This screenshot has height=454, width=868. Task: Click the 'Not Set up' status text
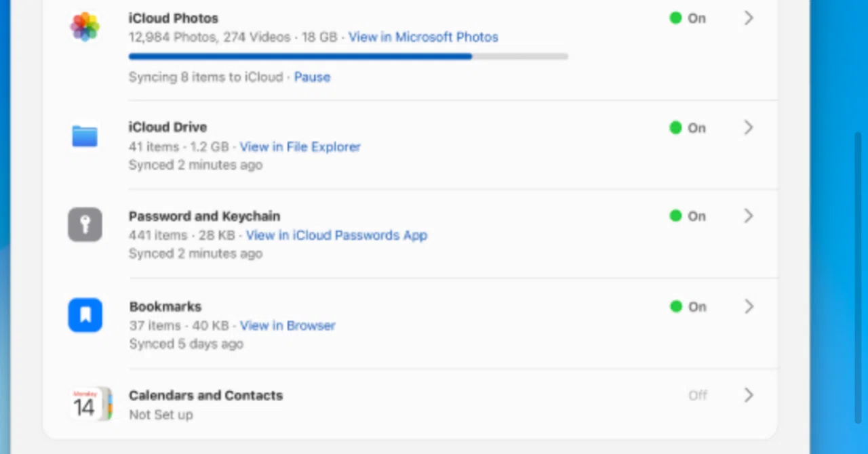[161, 415]
